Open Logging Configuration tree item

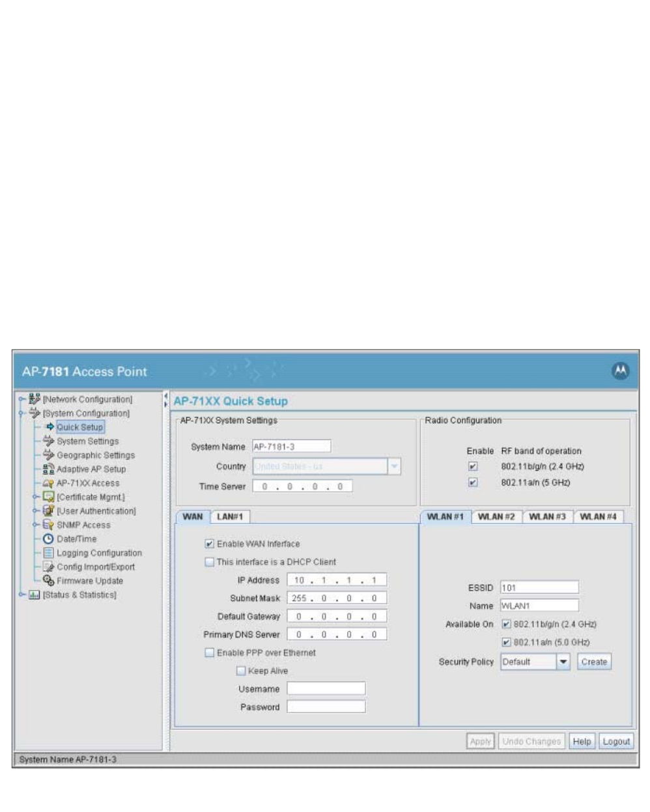pyautogui.click(x=99, y=553)
